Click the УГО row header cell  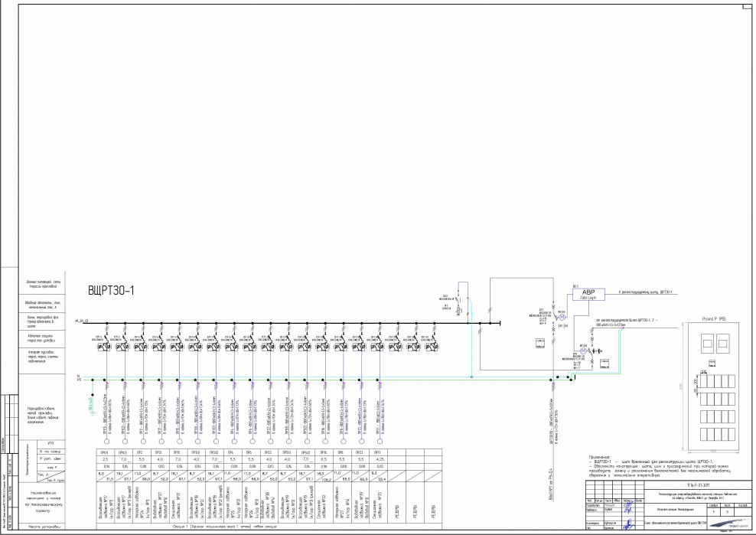pyautogui.click(x=51, y=443)
